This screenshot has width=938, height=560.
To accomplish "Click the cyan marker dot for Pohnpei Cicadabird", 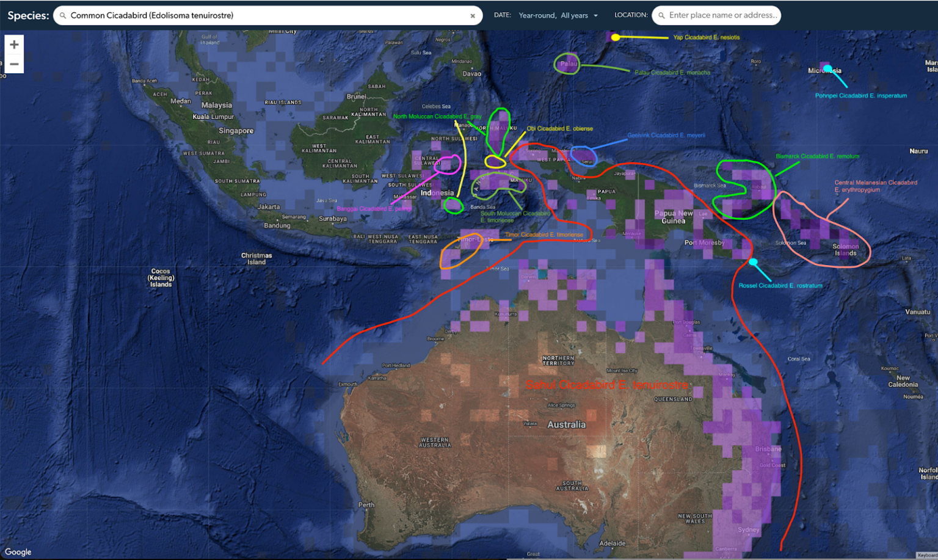I will coord(827,68).
